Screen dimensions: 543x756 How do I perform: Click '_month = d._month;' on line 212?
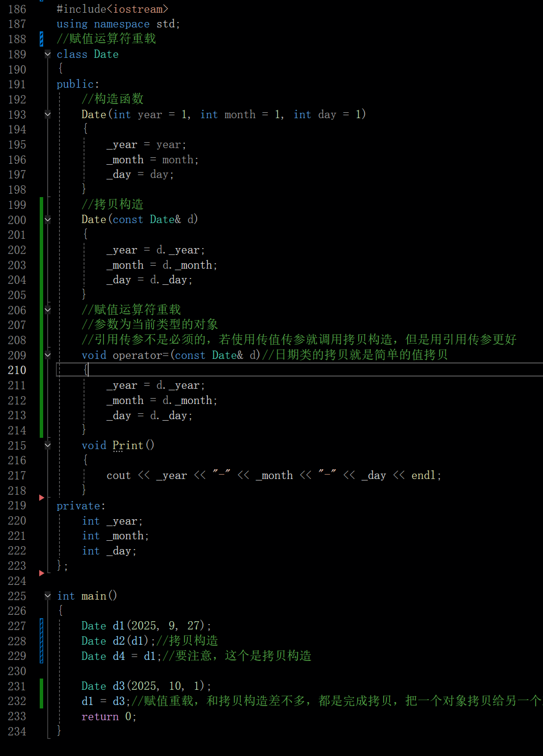point(162,401)
